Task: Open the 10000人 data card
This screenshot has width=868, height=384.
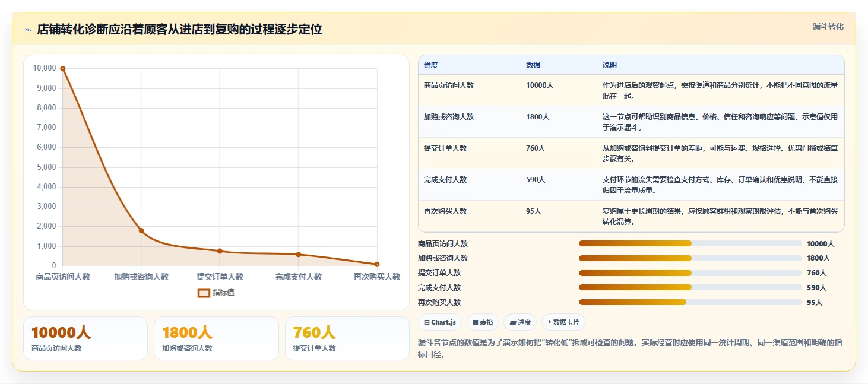Action: point(85,338)
